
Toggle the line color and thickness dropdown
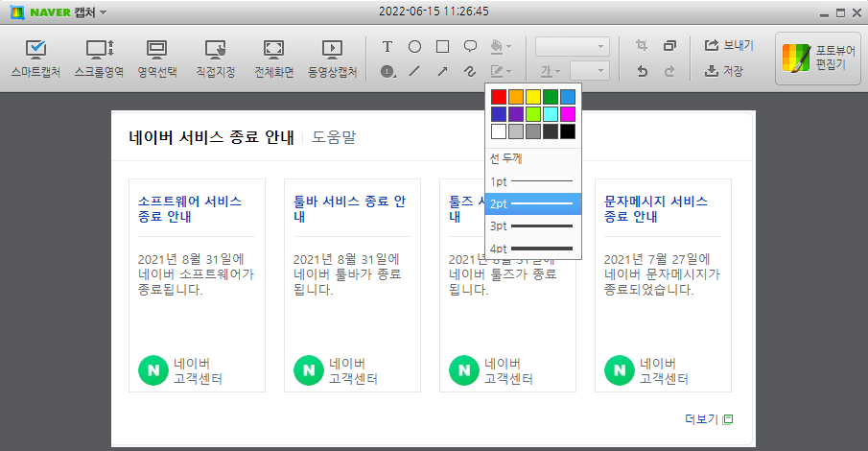click(x=501, y=71)
